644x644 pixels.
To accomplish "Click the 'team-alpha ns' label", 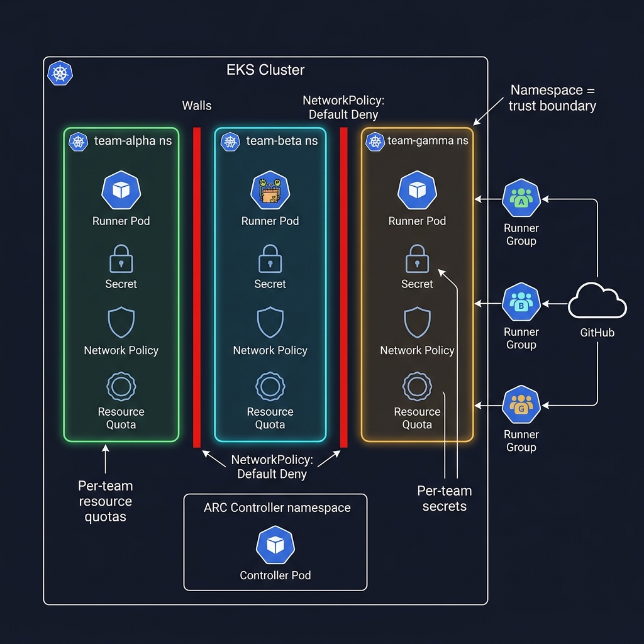I will coord(133,141).
